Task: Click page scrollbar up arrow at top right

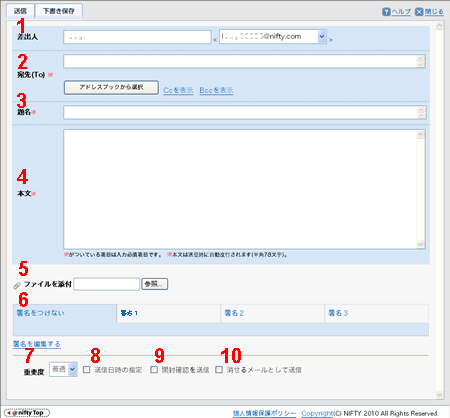Action: click(439, 26)
